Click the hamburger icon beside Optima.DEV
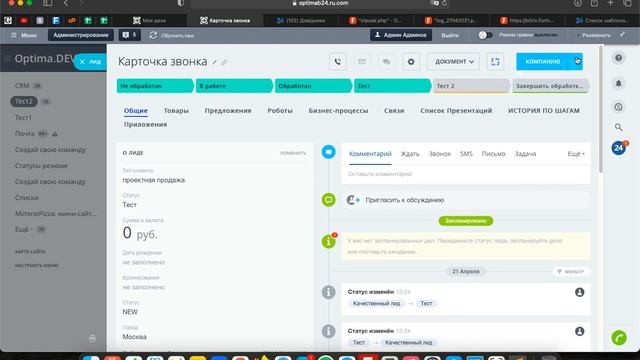This screenshot has height=360, width=640. point(8,59)
